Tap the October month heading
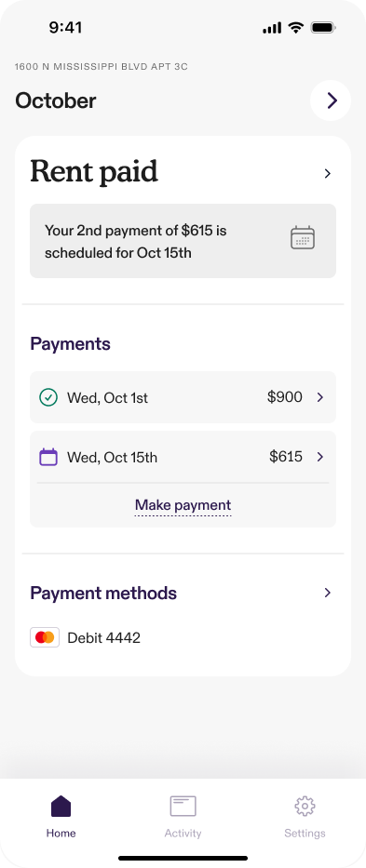This screenshot has height=868, width=366. click(56, 100)
